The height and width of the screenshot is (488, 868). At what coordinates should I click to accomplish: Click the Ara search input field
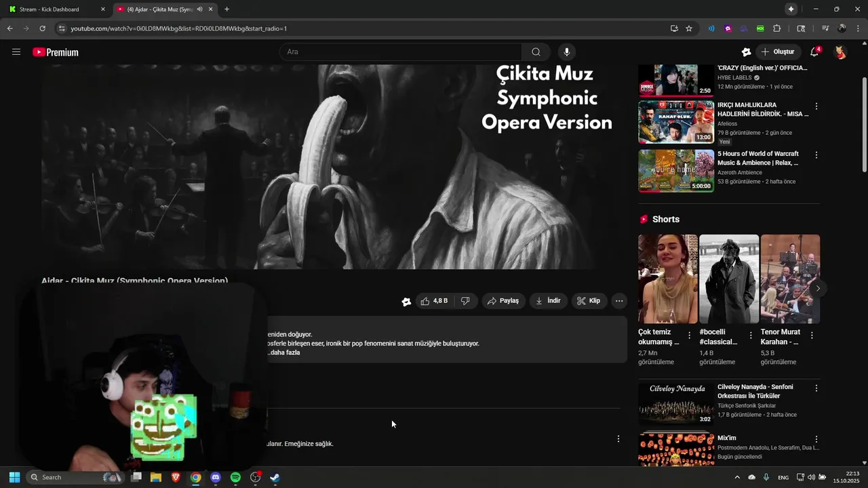401,52
